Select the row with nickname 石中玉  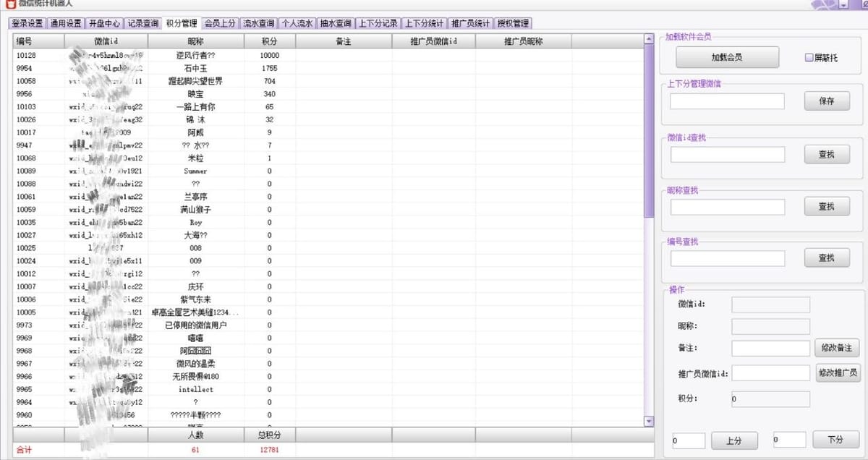coord(328,68)
